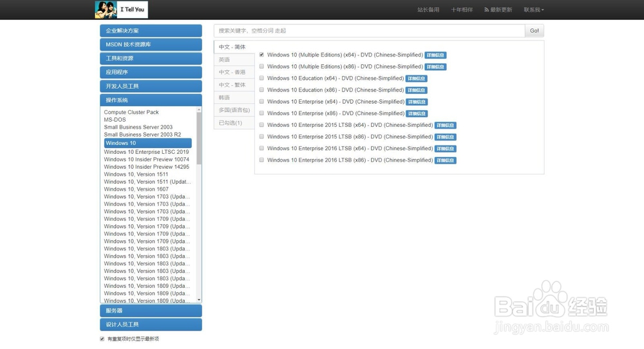
Task: Expand the 设计人员工具 category
Action: 151,325
